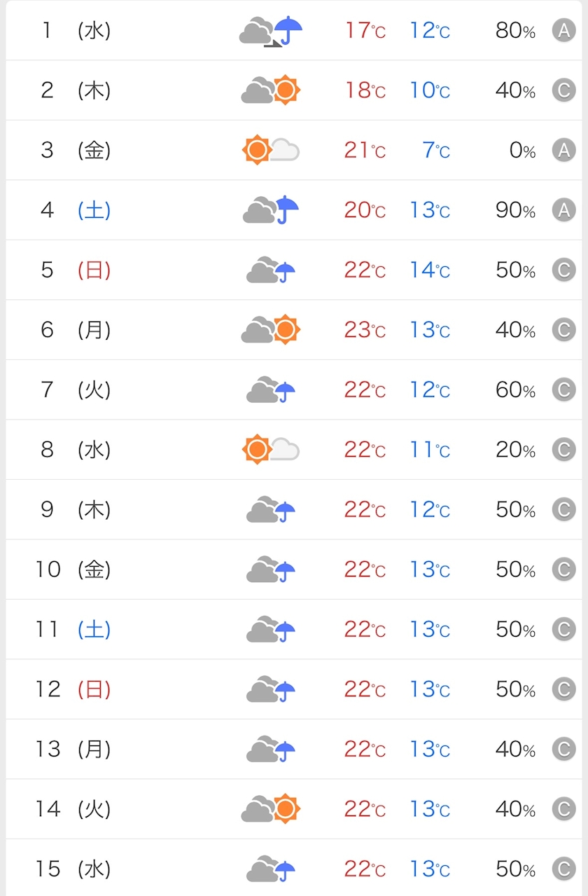
Task: Click the sun-cloud icon for day 8
Action: click(270, 450)
